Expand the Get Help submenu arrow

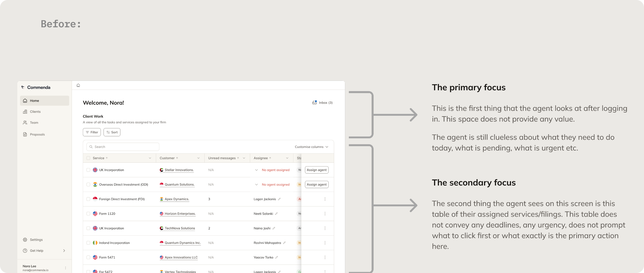point(64,251)
